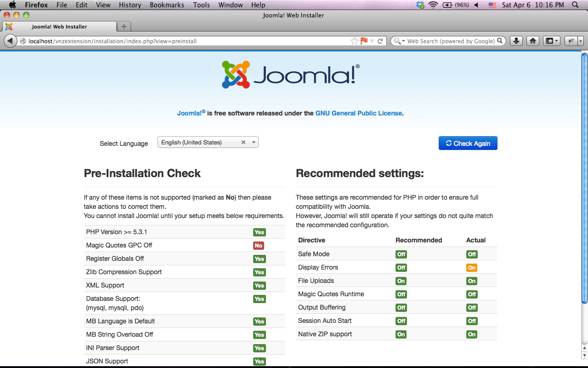588x368 pixels.
Task: Open the GNU General Public License link
Action: pyautogui.click(x=359, y=113)
